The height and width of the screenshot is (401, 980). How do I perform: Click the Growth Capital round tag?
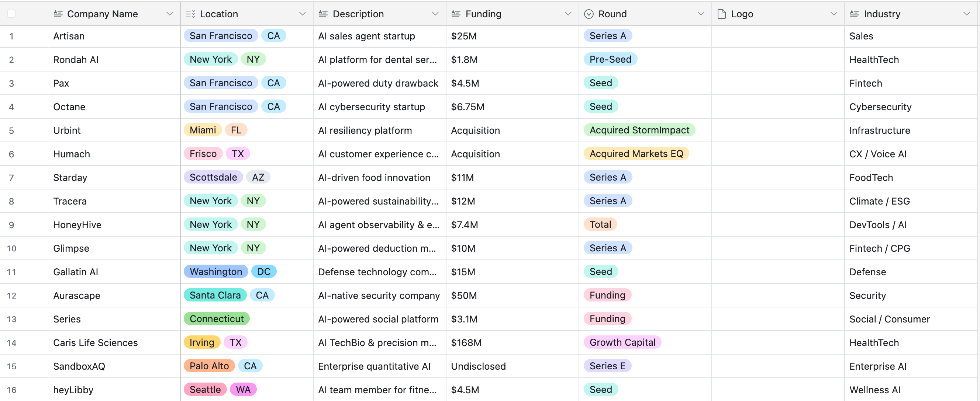(x=622, y=342)
